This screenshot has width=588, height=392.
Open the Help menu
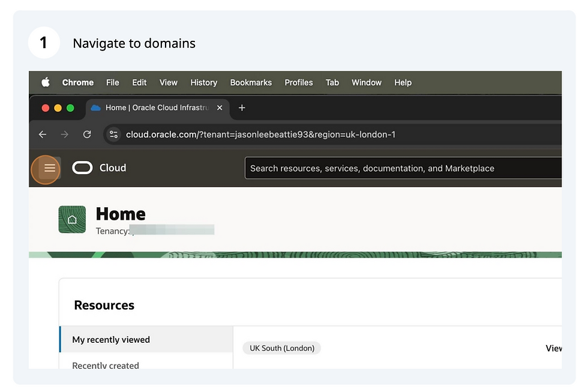point(403,82)
